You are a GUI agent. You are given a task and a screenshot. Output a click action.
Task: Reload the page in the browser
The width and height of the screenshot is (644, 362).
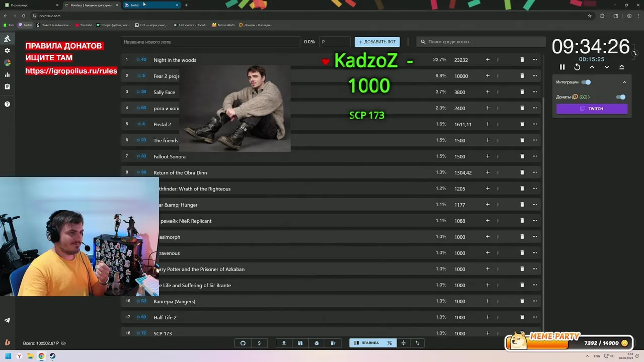23,16
